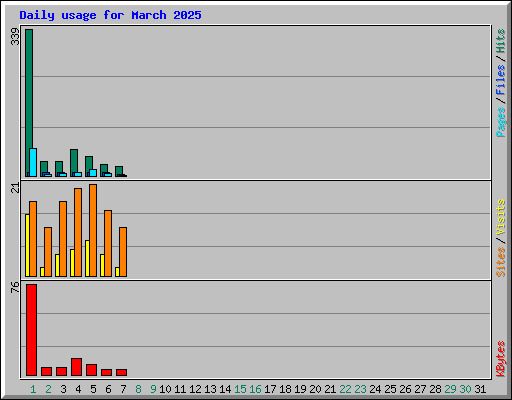Click the orange Sites bar for day 1

coord(33,239)
